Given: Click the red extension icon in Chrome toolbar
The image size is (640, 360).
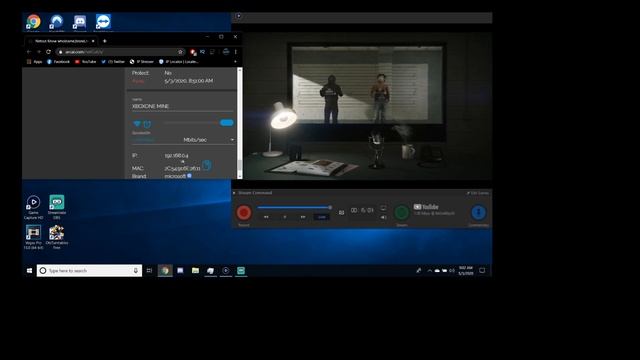Looking at the screenshot, I should pyautogui.click(x=193, y=52).
